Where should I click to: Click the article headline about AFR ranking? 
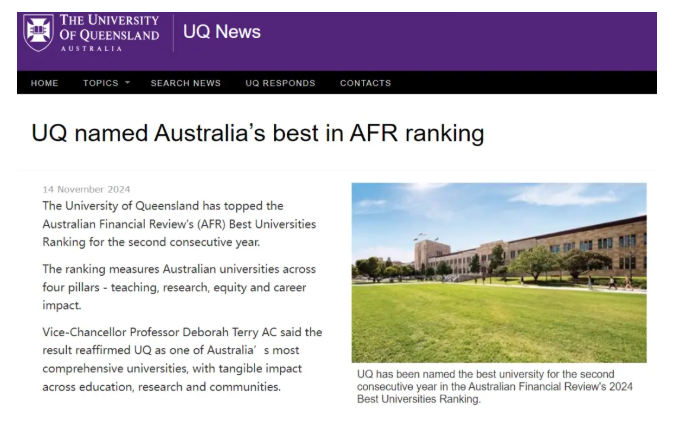click(258, 133)
